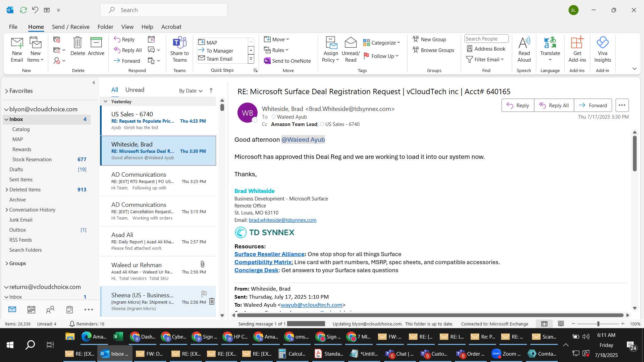644x362 pixels.
Task: Expand the Deleted Items folder
Action: 7,190
